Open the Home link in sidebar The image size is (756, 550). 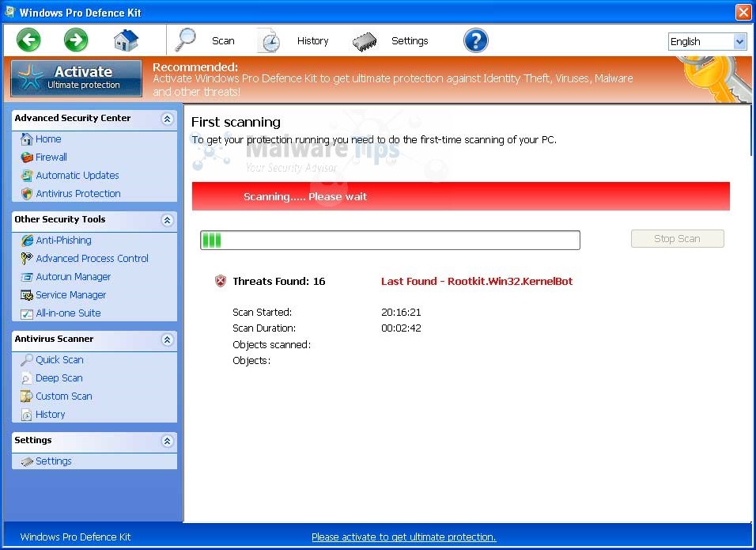pos(48,139)
